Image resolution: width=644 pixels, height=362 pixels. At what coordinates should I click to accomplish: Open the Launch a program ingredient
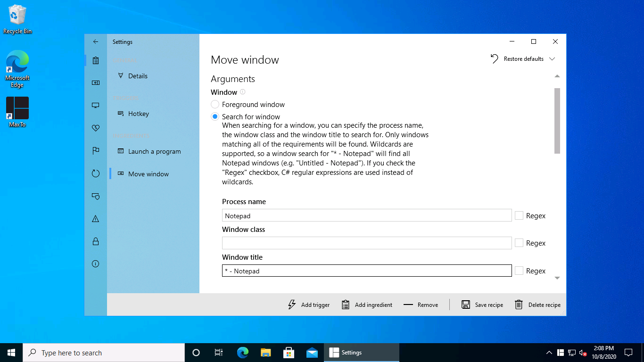(154, 151)
